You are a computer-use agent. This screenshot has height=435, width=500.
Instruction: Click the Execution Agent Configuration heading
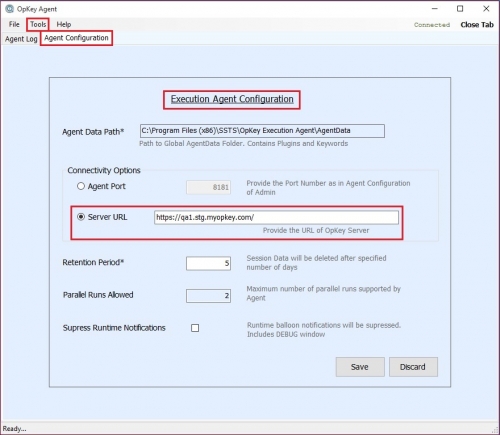point(232,99)
